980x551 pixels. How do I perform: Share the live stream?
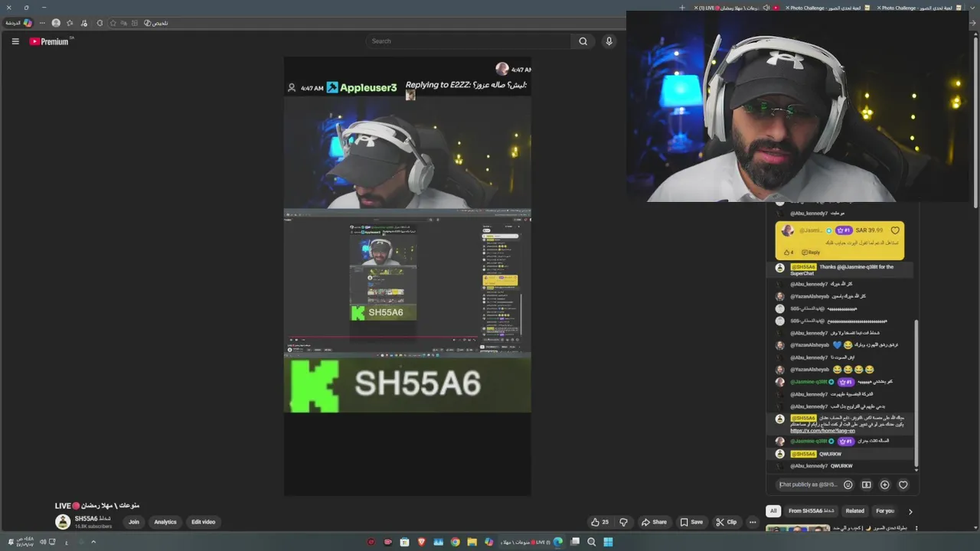(654, 522)
